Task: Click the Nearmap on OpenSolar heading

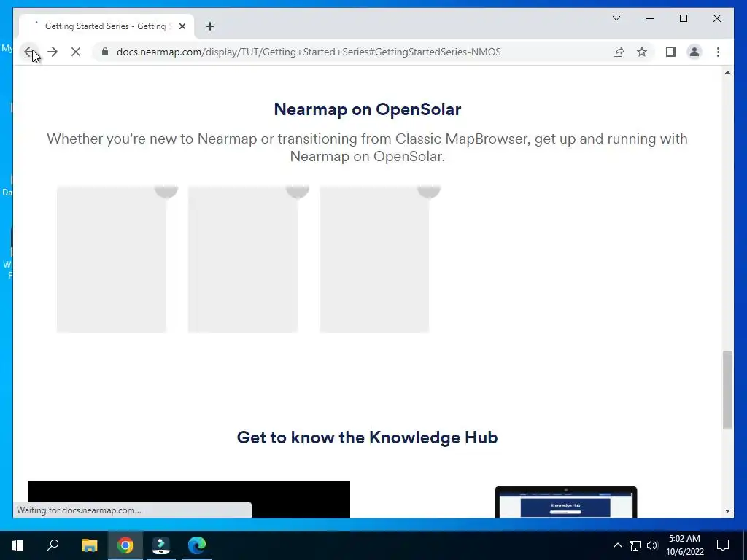Action: click(368, 109)
